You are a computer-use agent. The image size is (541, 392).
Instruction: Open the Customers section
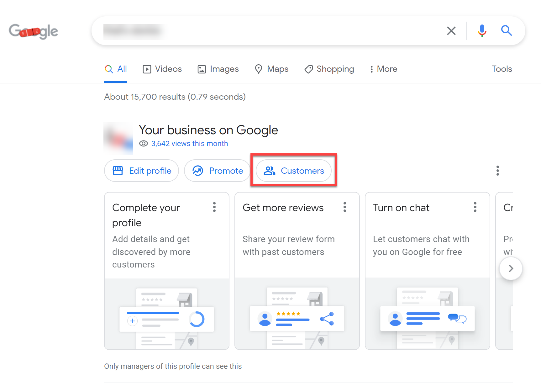point(294,171)
